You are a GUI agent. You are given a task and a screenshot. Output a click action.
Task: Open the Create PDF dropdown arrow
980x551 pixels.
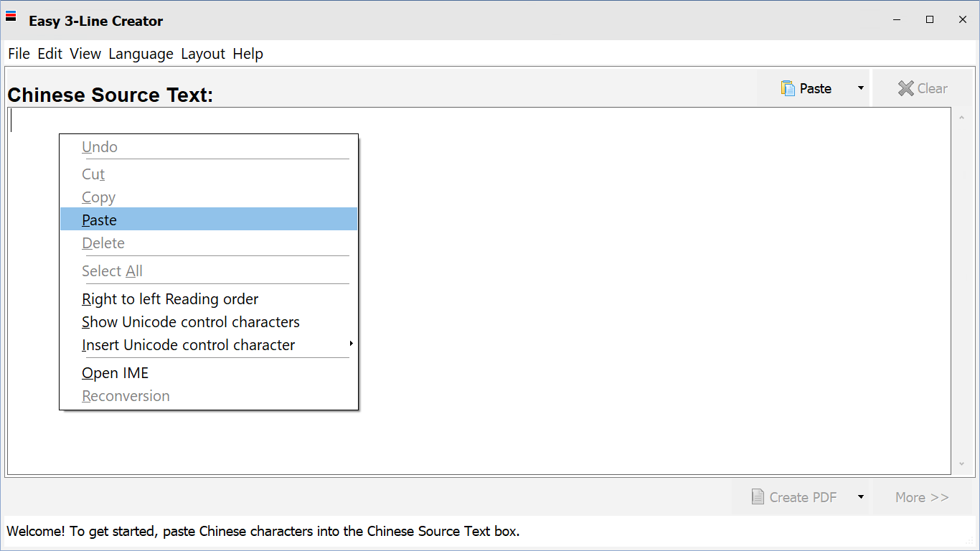[860, 497]
